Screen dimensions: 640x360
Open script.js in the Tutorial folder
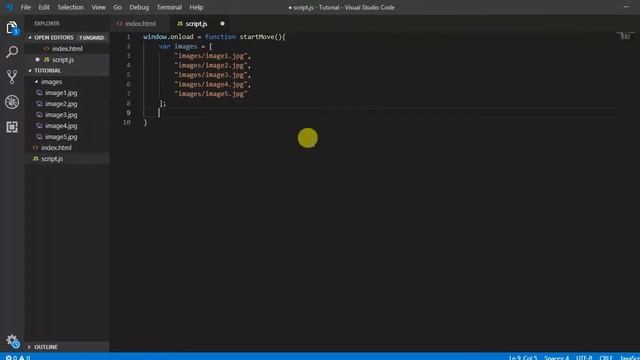[52, 158]
